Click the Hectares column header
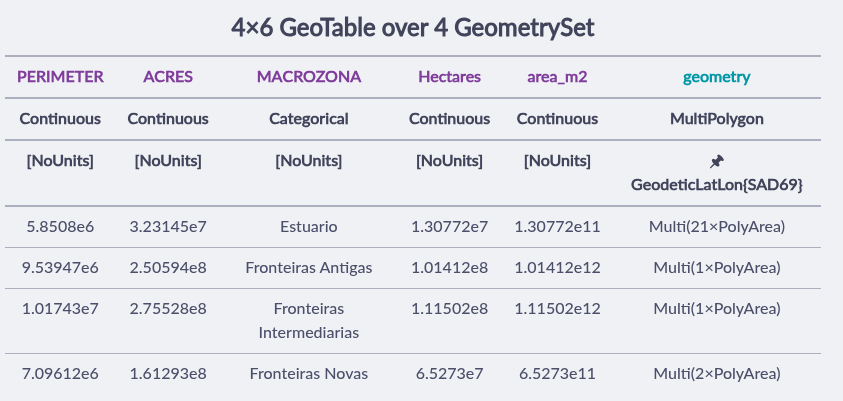 pos(449,77)
